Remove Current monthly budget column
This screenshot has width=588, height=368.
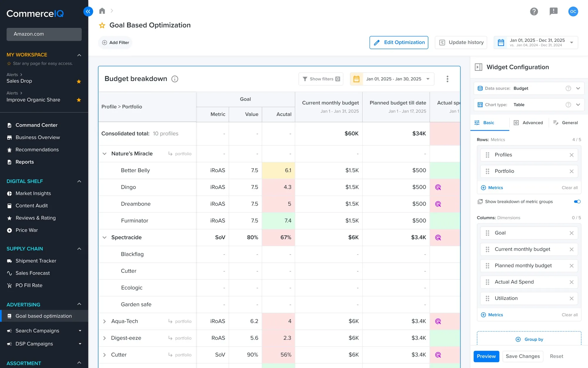pos(572,249)
